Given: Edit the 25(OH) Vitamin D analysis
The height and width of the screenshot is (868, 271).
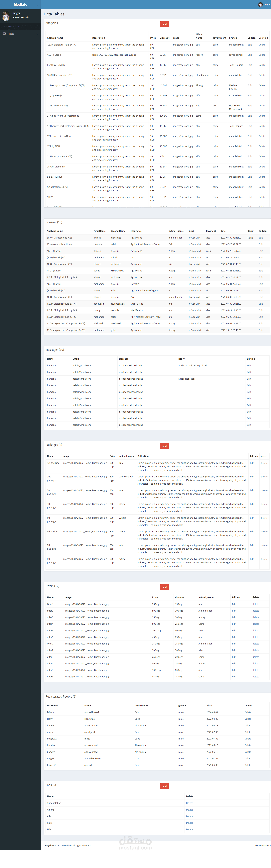Looking at the screenshot, I should coord(249,167).
